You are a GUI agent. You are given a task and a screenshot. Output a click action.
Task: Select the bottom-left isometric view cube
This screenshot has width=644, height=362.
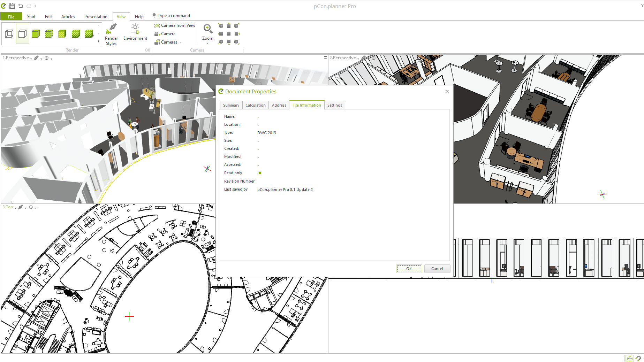point(221,42)
